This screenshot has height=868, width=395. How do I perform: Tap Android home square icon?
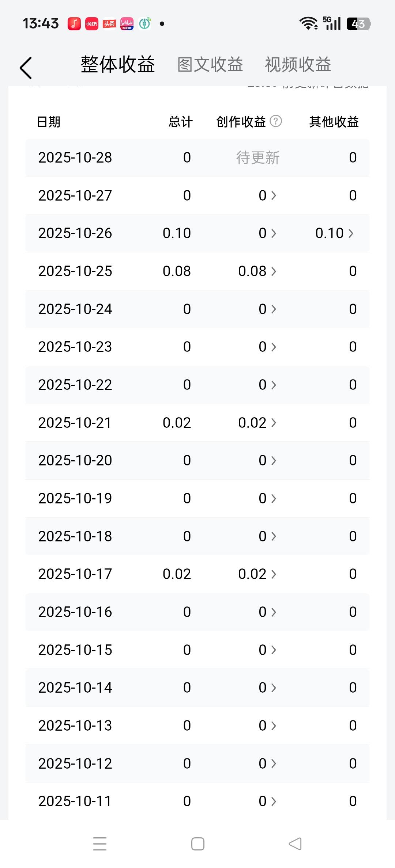(x=197, y=844)
